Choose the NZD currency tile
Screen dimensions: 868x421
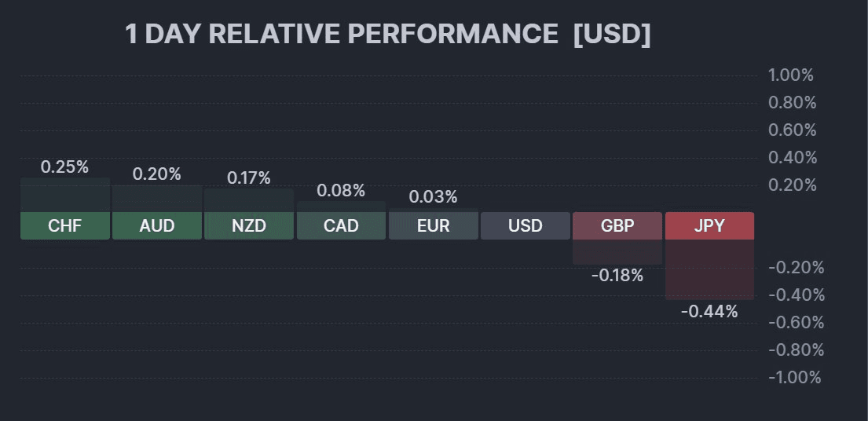pos(249,226)
